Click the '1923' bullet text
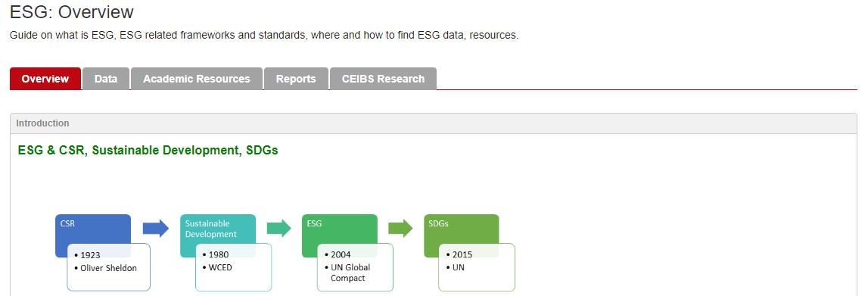 point(91,255)
